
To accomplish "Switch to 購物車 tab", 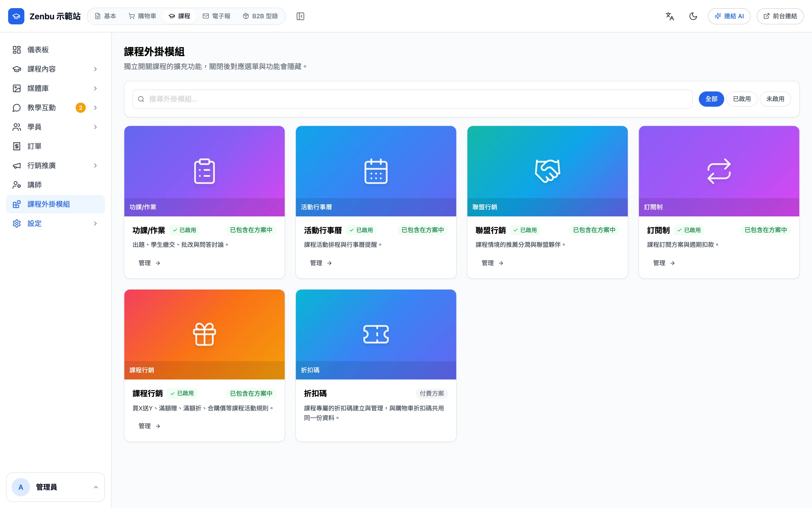I will pos(142,16).
